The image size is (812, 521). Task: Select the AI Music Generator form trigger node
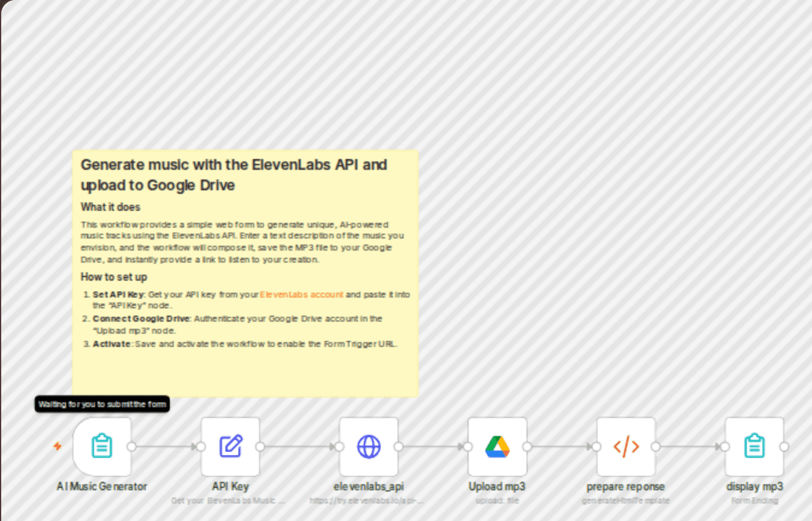coord(102,446)
